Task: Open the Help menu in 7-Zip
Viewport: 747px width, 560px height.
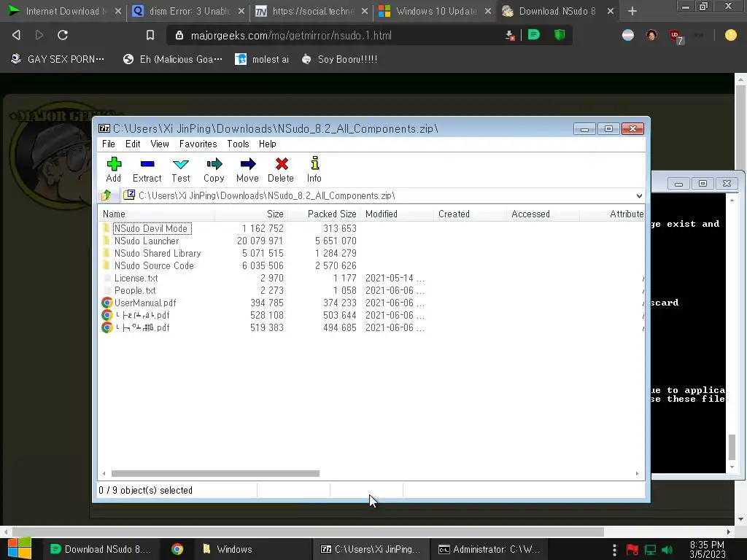Action: click(268, 144)
